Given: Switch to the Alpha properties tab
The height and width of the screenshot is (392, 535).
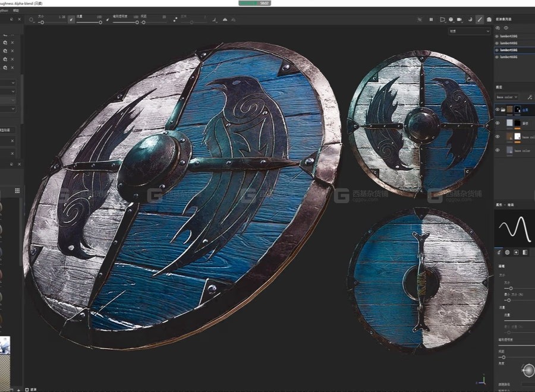Looking at the screenshot, I should tap(508, 252).
